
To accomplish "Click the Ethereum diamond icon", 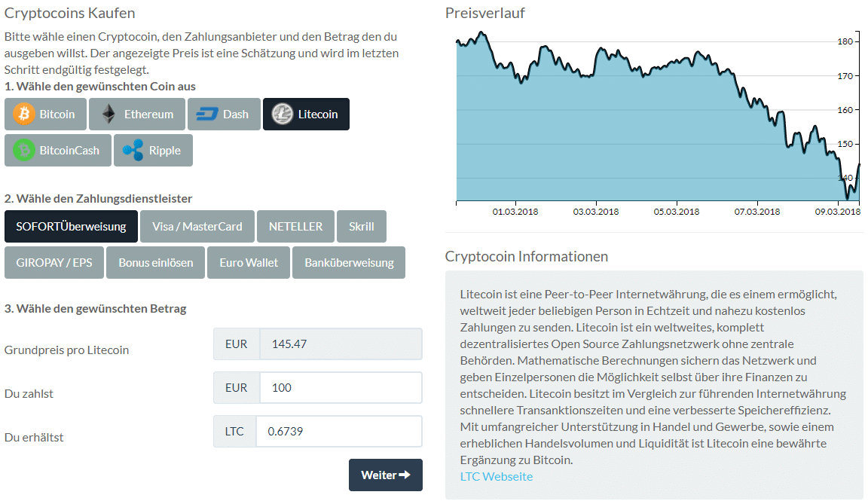I will coord(108,114).
